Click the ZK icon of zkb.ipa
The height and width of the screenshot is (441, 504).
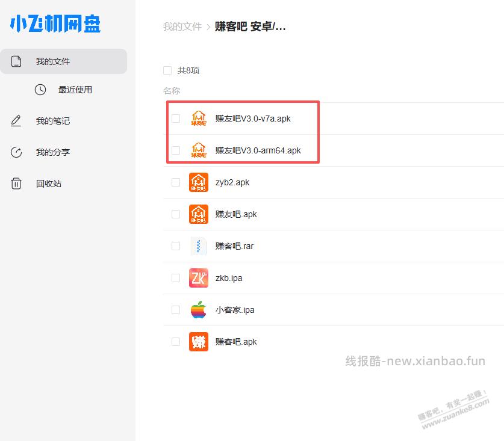click(199, 278)
